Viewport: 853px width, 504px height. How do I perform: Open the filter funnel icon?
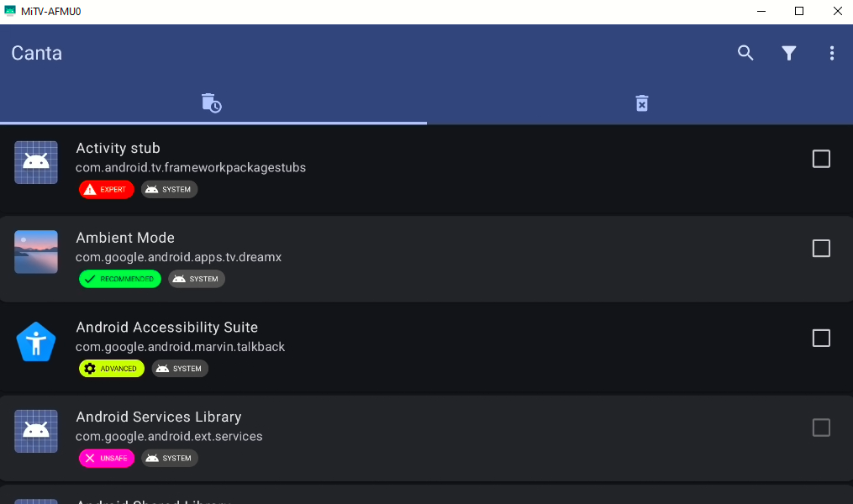[789, 53]
